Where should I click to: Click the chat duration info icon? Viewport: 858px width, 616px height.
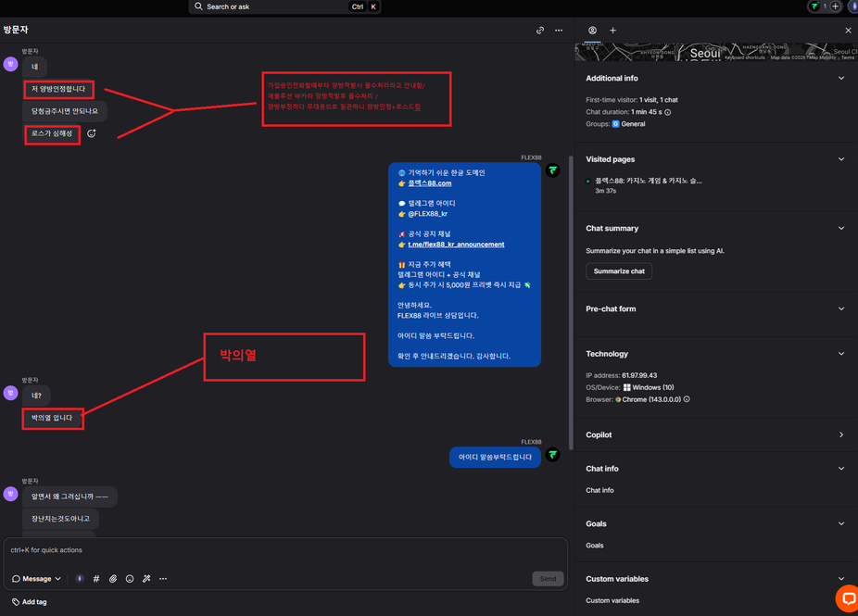tap(668, 112)
